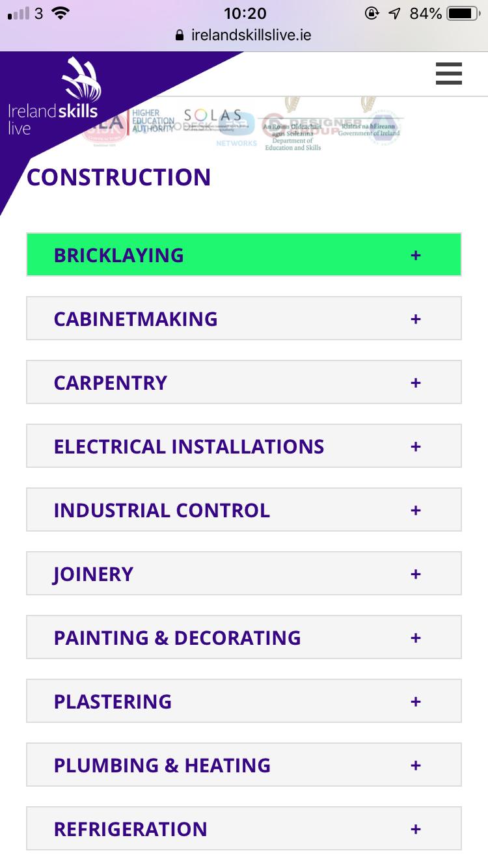Expand the Painting & Decorating section
Screen dimensions: 488x868
click(x=244, y=637)
